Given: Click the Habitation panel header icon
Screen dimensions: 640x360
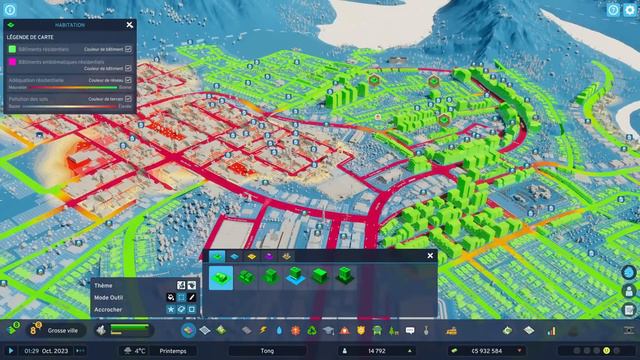Looking at the screenshot, I should coord(11,25).
